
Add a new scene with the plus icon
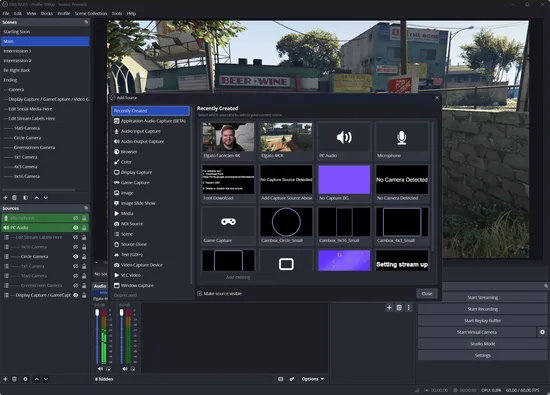5,198
